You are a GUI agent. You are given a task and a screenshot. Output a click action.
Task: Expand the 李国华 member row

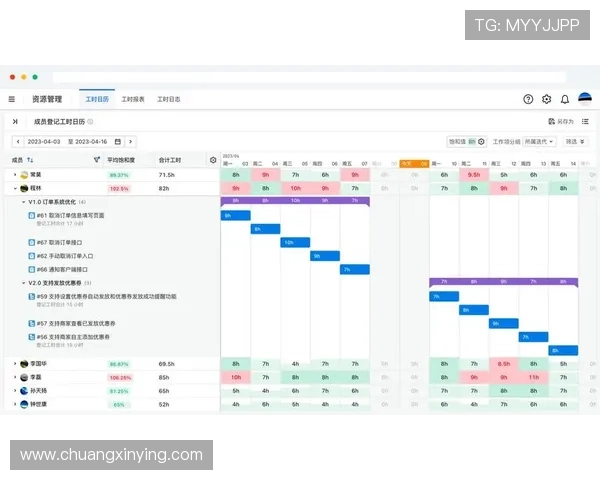(15, 364)
